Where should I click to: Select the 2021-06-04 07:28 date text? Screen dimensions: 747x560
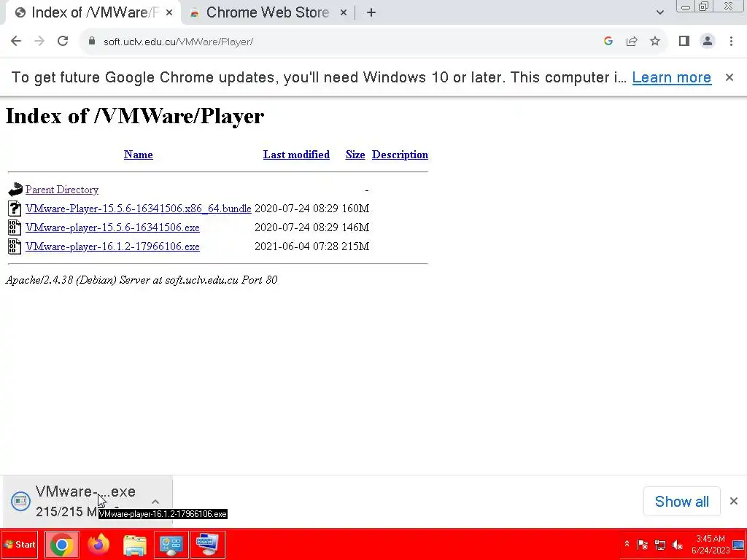(x=296, y=246)
